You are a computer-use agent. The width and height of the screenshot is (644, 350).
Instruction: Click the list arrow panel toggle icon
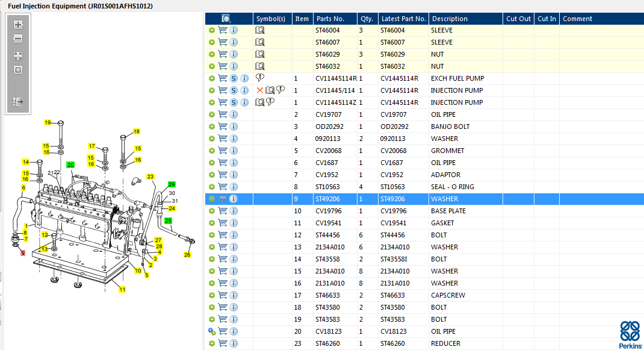point(18,102)
